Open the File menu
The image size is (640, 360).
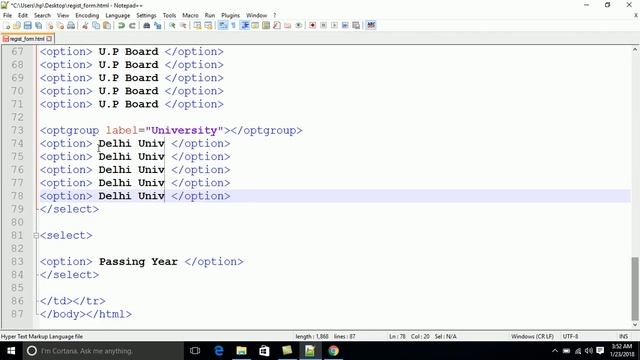coord(7,16)
